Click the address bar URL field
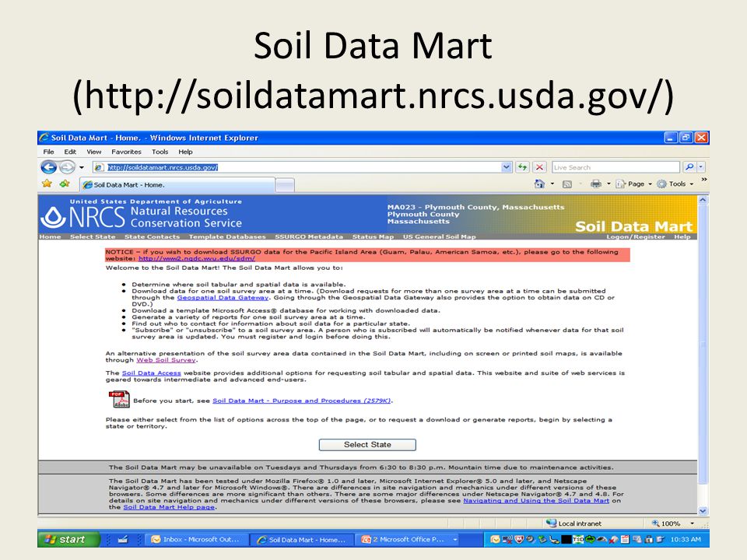The image size is (747, 560). (302, 167)
